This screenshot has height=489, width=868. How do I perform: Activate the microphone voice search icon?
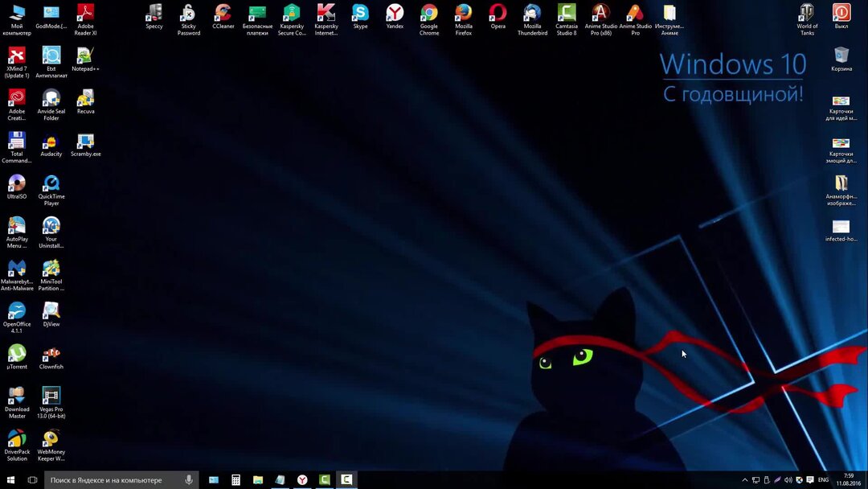tap(189, 479)
